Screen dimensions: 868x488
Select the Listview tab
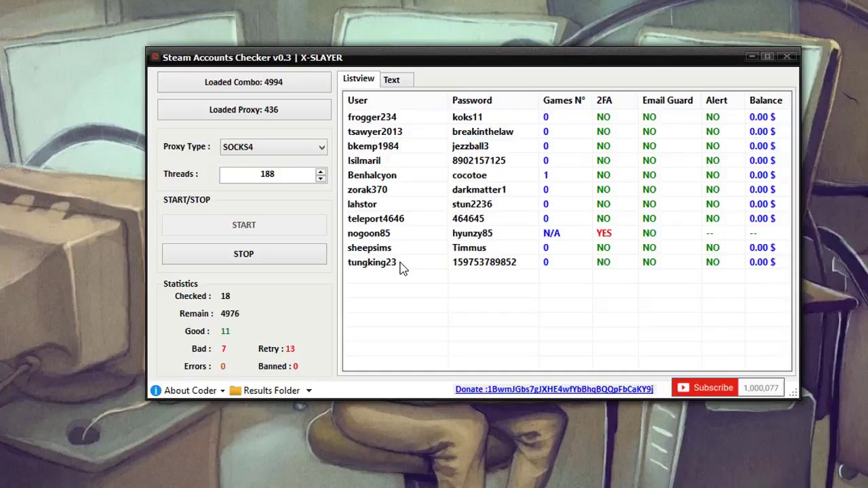[x=358, y=79]
